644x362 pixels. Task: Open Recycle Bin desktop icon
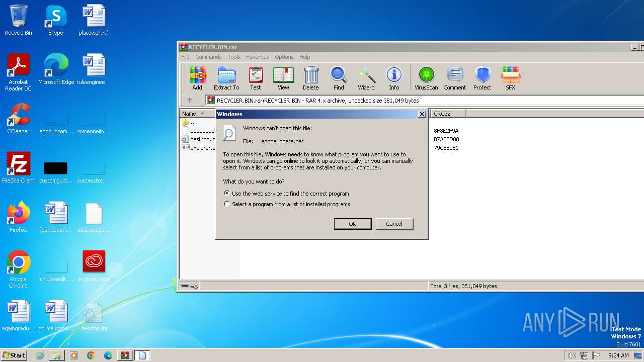[x=18, y=20]
